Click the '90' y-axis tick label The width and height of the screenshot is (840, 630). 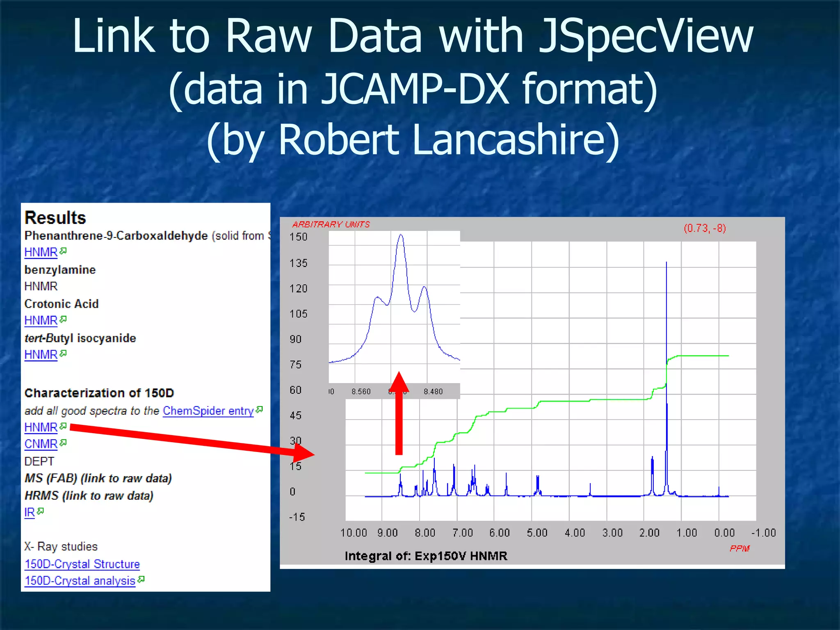[295, 339]
